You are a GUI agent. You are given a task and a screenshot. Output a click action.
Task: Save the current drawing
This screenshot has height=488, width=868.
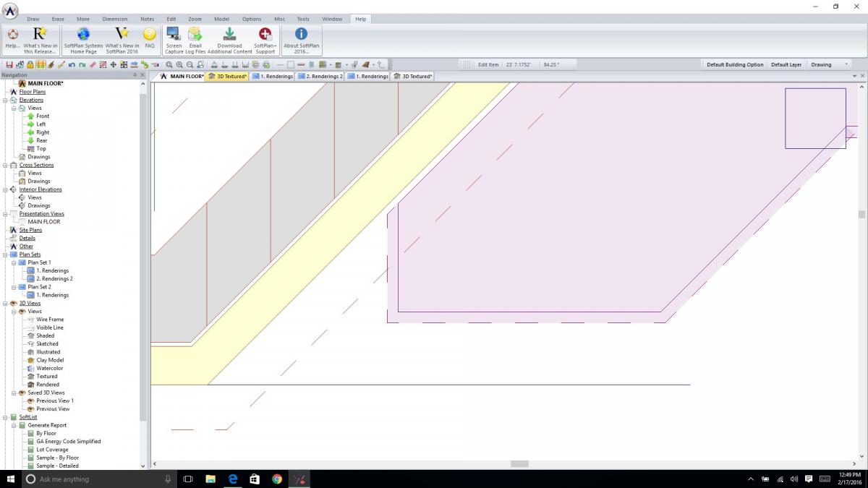tap(8, 64)
